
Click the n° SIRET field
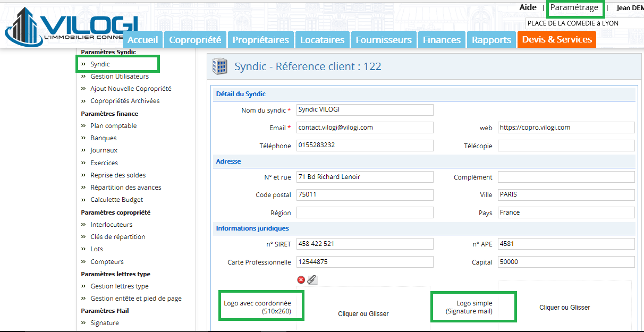(x=365, y=244)
